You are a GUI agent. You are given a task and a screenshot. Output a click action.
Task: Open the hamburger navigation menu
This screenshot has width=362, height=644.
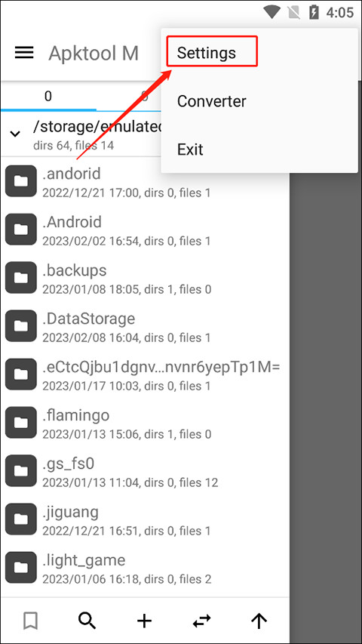click(24, 53)
